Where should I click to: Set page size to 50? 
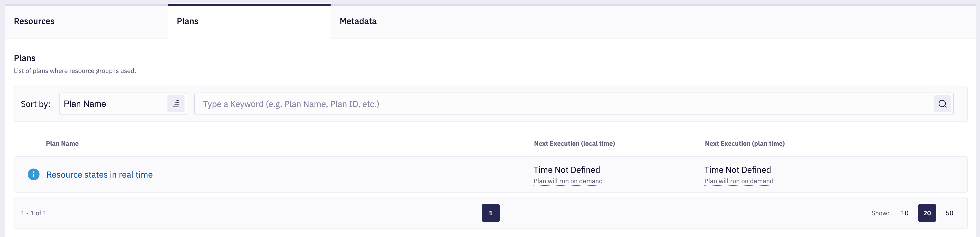[x=949, y=213]
